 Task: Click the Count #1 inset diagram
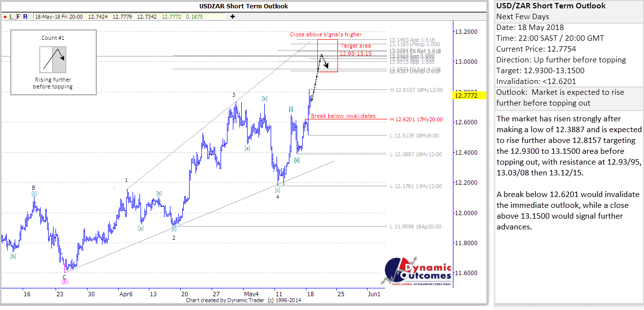(53, 60)
